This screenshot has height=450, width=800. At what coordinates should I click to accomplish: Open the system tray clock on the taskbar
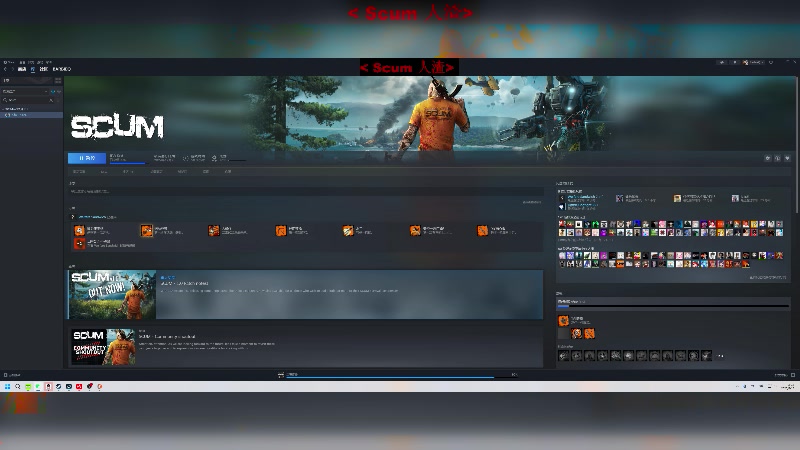789,387
